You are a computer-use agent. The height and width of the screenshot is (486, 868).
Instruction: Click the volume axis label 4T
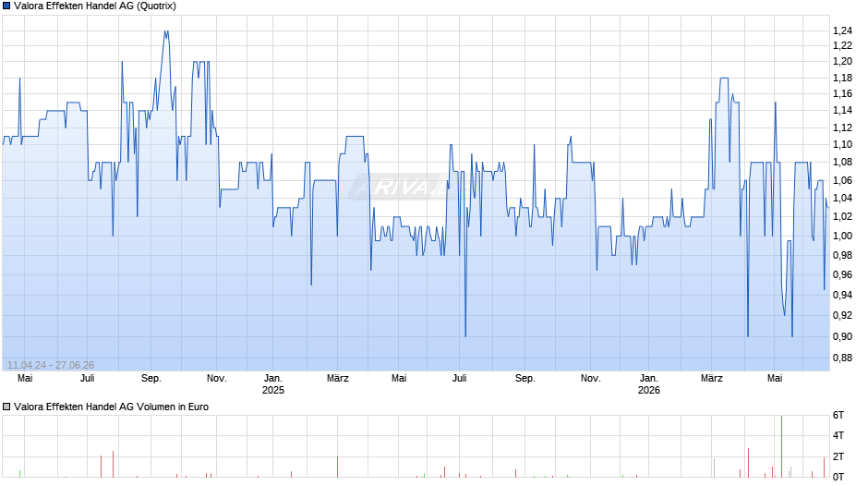[x=838, y=435]
